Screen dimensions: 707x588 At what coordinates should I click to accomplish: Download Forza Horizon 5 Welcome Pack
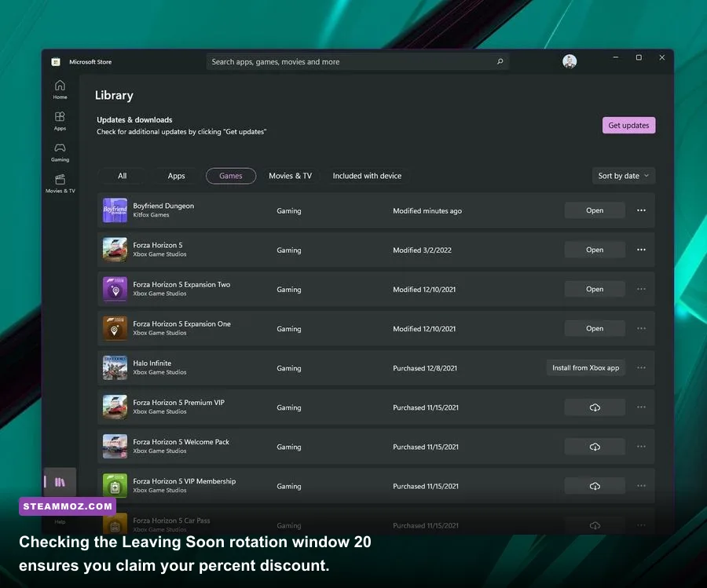595,447
